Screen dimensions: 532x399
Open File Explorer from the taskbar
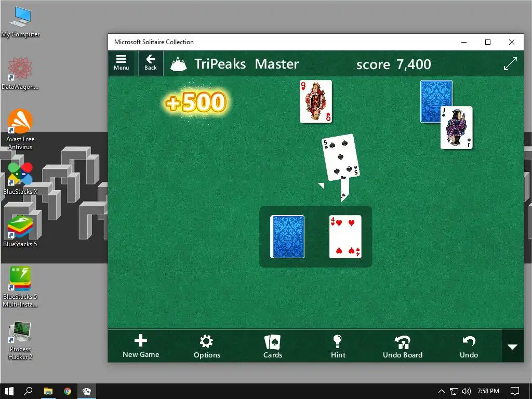tap(48, 391)
